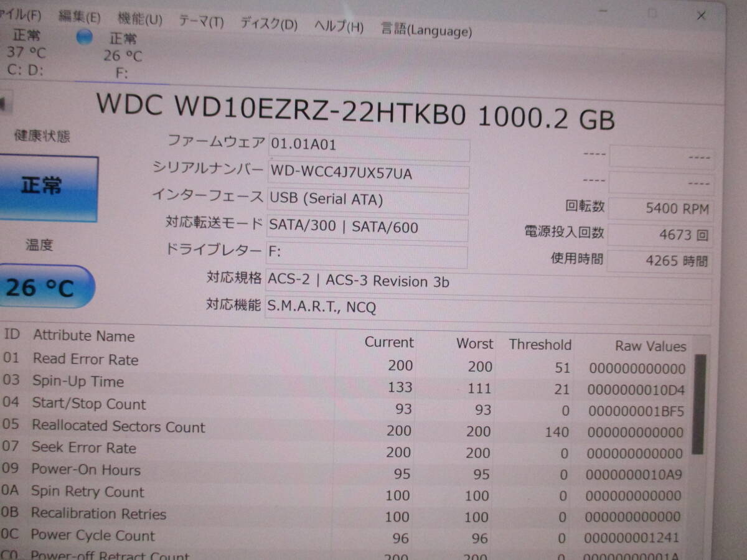Viewport: 747px width, 560px height.
Task: Open the 編集(E) menu
Action: 79,17
